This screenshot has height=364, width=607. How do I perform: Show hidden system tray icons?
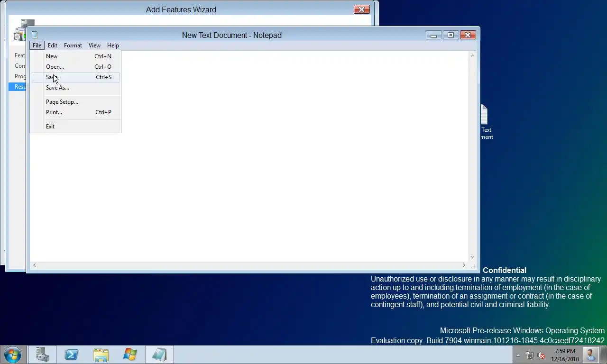(518, 355)
